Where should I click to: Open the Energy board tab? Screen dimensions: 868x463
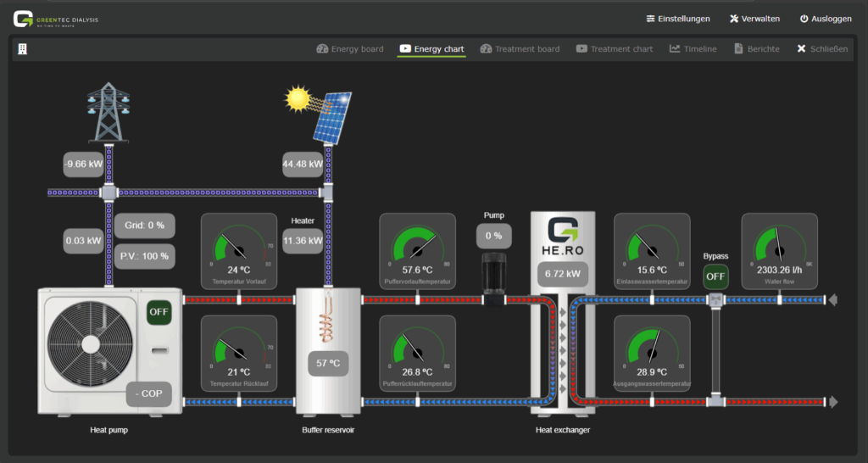click(x=349, y=49)
